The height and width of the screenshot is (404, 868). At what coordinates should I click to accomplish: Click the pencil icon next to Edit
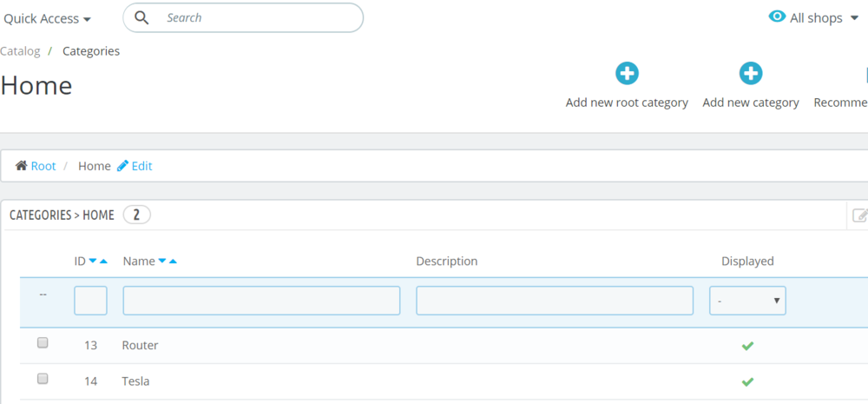(x=123, y=165)
